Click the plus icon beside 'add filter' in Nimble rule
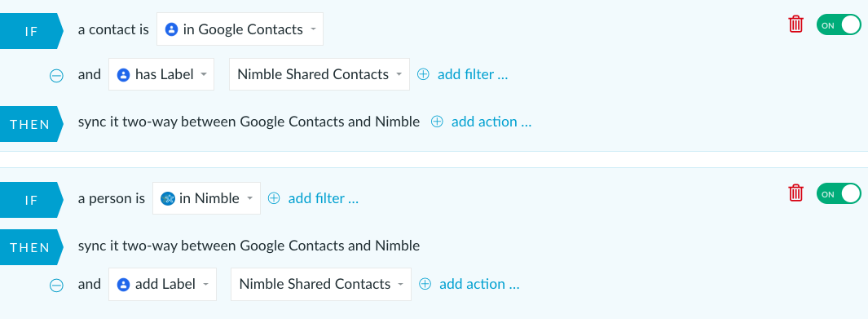Image resolution: width=868 pixels, height=319 pixels. pos(274,198)
